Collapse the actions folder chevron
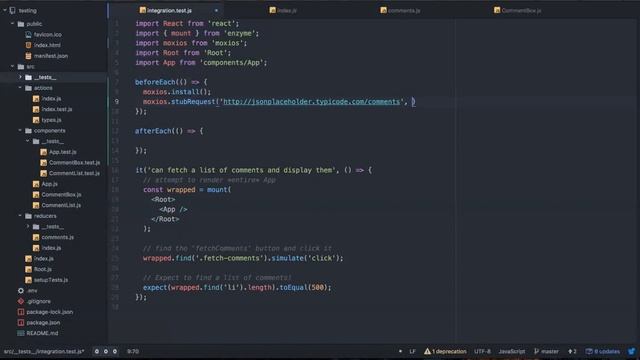 tap(20, 87)
